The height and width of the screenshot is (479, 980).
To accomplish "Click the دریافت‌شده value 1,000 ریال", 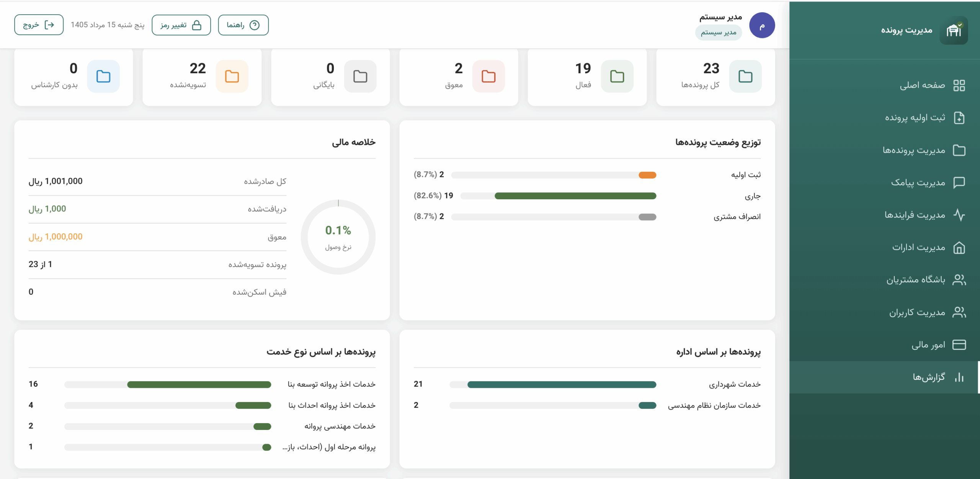I will (x=47, y=209).
